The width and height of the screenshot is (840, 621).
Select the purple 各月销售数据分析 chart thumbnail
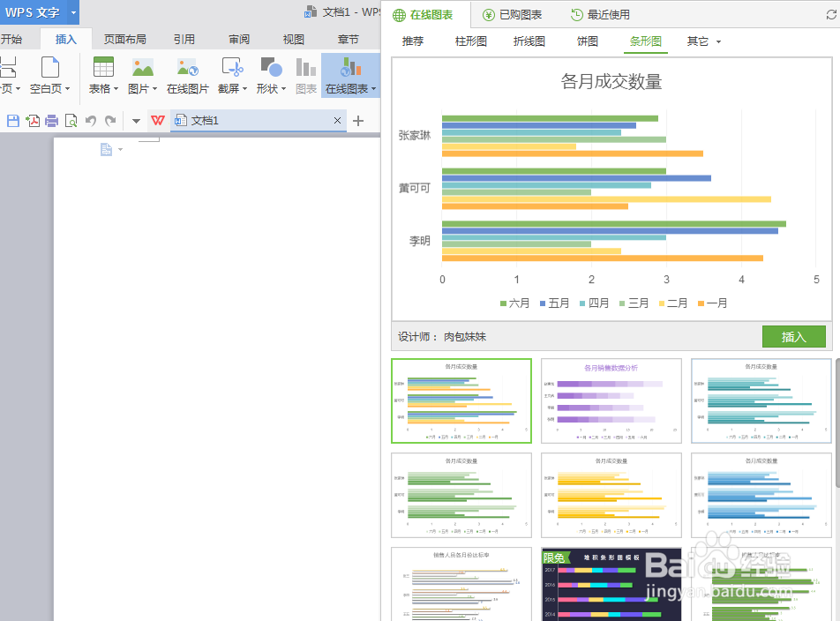click(x=611, y=400)
